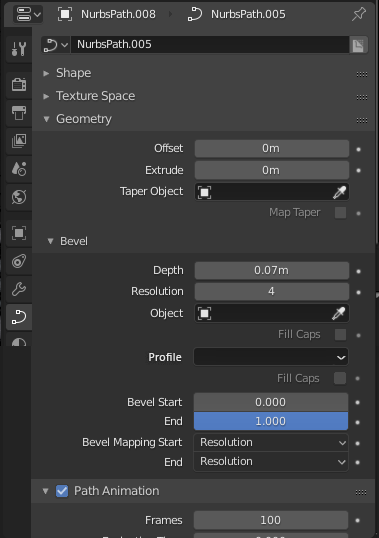Open the Object properties tab
This screenshot has width=379, height=538.
tap(19, 233)
